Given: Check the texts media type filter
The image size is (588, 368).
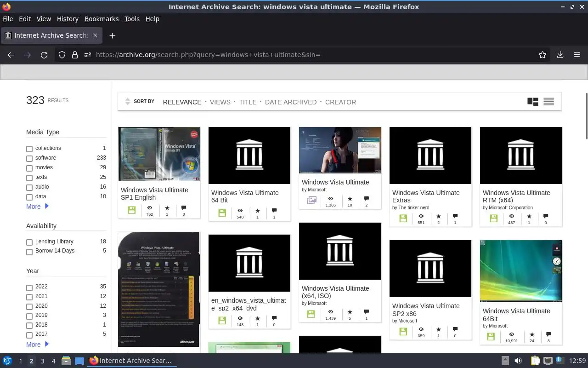Looking at the screenshot, I should [29, 178].
